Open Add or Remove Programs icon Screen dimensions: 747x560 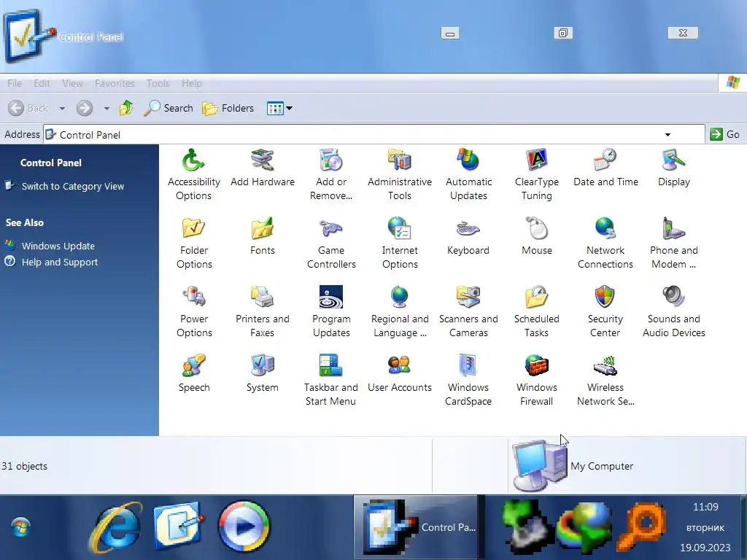tap(331, 174)
